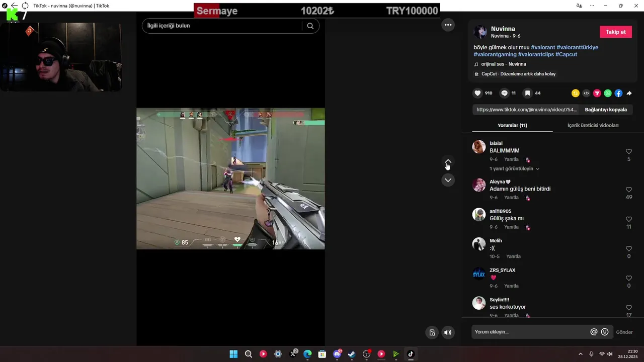This screenshot has height=362, width=644.
Task: Open the #Capcut hashtag
Action: click(567, 54)
